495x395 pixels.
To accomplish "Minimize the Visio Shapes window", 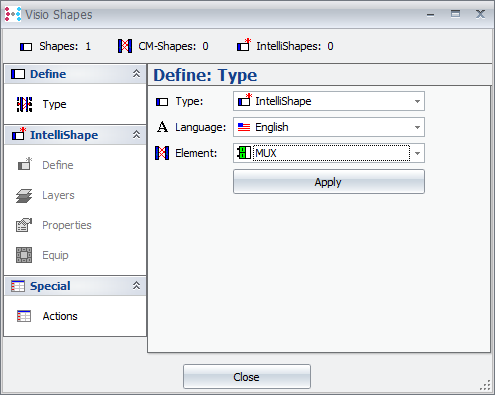I will click(x=430, y=15).
